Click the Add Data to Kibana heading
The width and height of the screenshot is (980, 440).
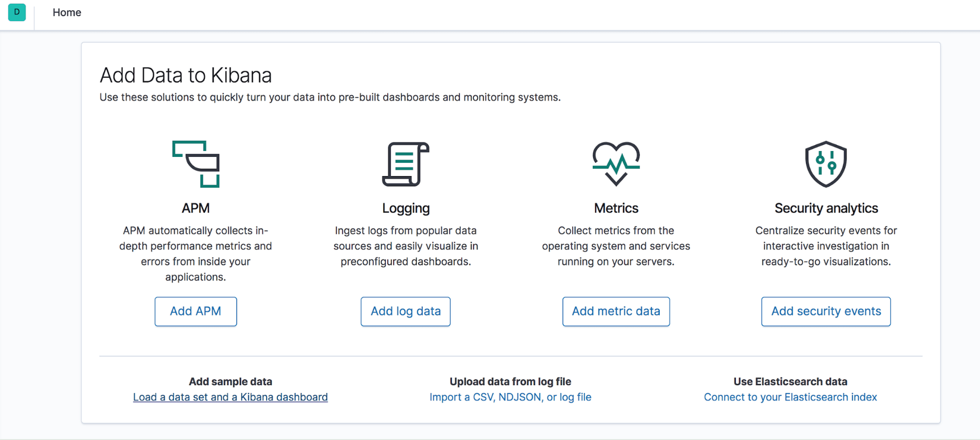(x=185, y=76)
